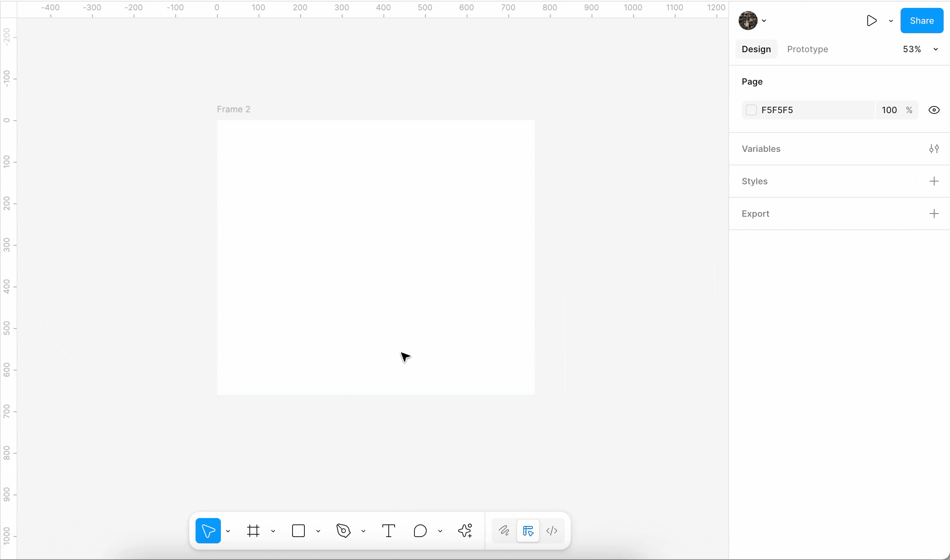Add a new style with plus
Image resolution: width=950 pixels, height=560 pixels.
(934, 181)
